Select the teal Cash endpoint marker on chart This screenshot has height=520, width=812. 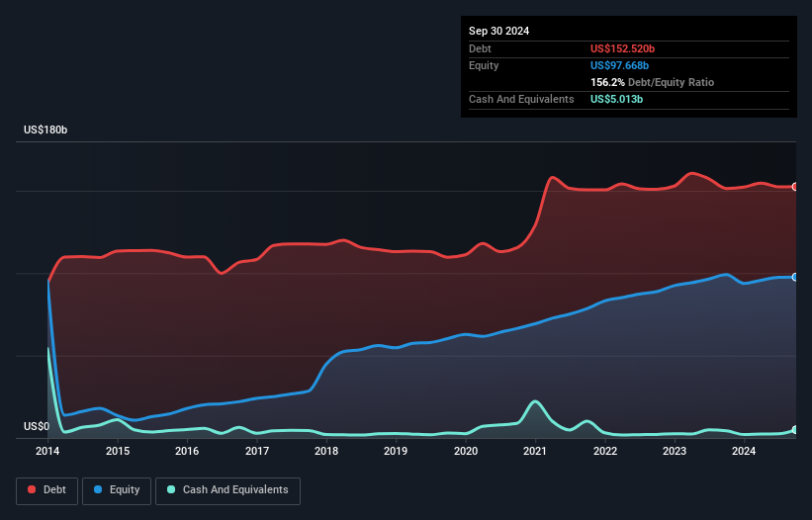pos(795,430)
